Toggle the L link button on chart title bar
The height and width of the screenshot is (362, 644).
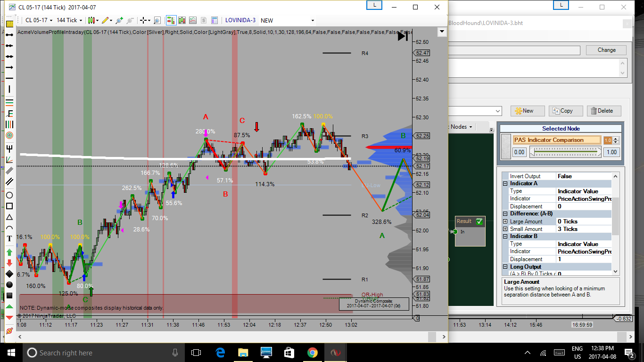coord(374,5)
